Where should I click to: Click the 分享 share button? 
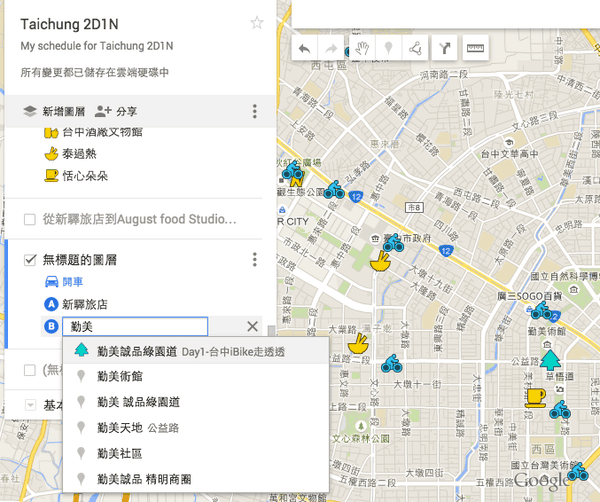click(116, 111)
